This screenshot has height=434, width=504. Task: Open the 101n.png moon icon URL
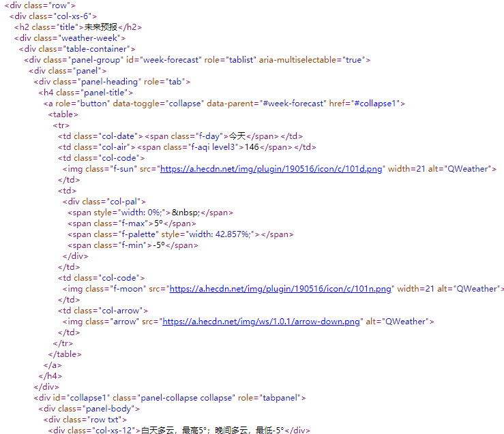coord(281,289)
